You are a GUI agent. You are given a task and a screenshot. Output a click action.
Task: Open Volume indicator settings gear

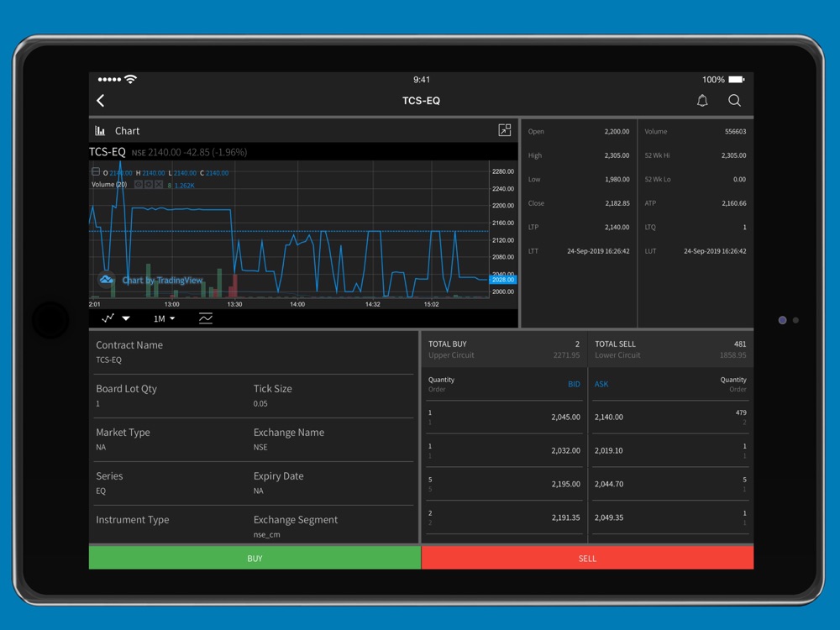(x=149, y=185)
